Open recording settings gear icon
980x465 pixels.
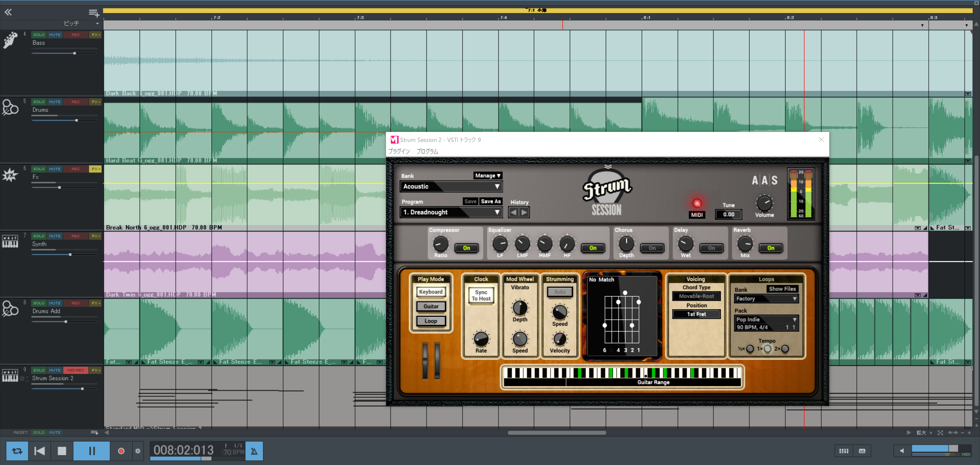point(138,451)
